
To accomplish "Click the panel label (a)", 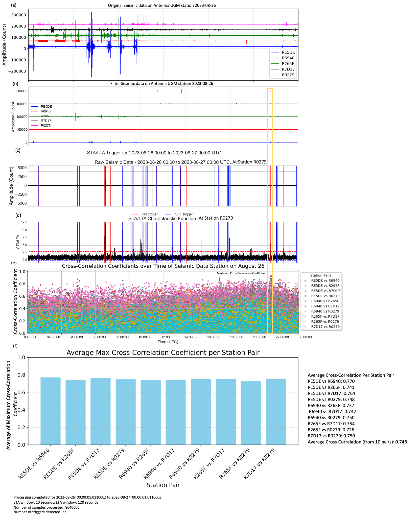I will pos(14,5).
